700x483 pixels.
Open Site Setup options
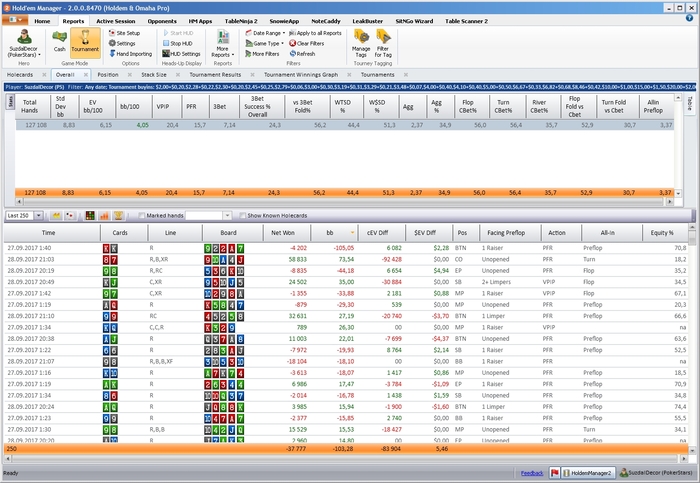tap(124, 33)
